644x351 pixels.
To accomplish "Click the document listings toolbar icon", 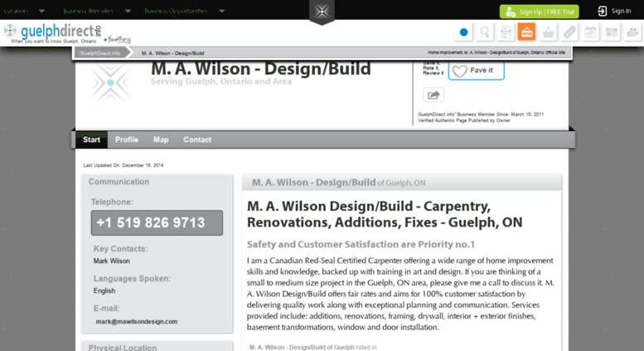I will tap(506, 32).
